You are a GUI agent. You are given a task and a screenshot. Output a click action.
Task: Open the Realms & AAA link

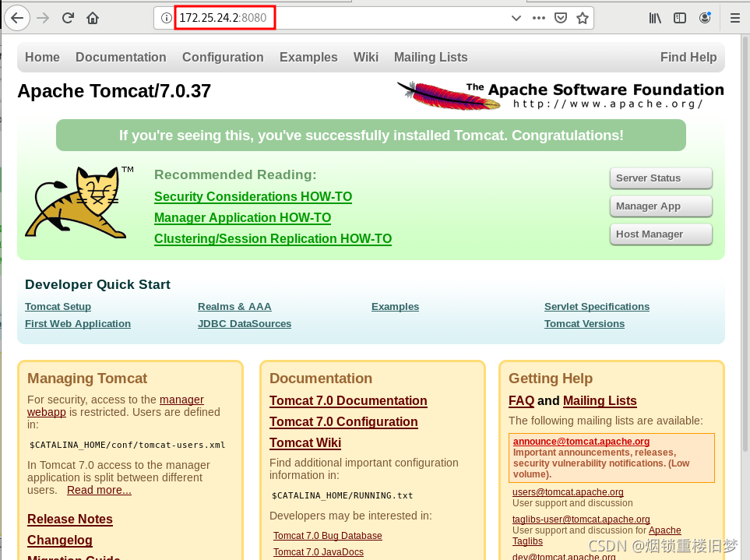coord(234,307)
